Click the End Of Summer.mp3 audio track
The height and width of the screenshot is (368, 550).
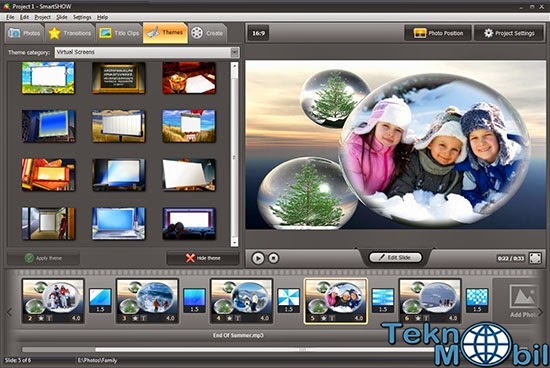coord(238,335)
